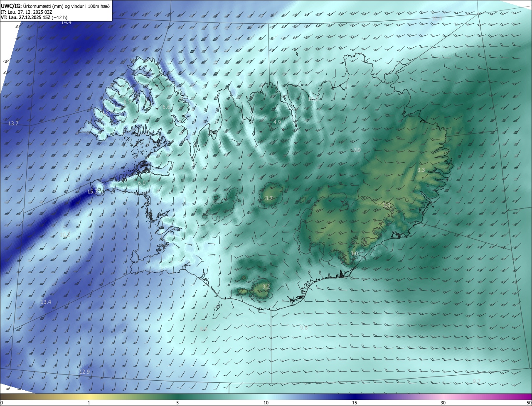Click the 3.3 value label in east Iceland
Image resolution: width=532 pixels, height=406 pixels.
(x=421, y=170)
